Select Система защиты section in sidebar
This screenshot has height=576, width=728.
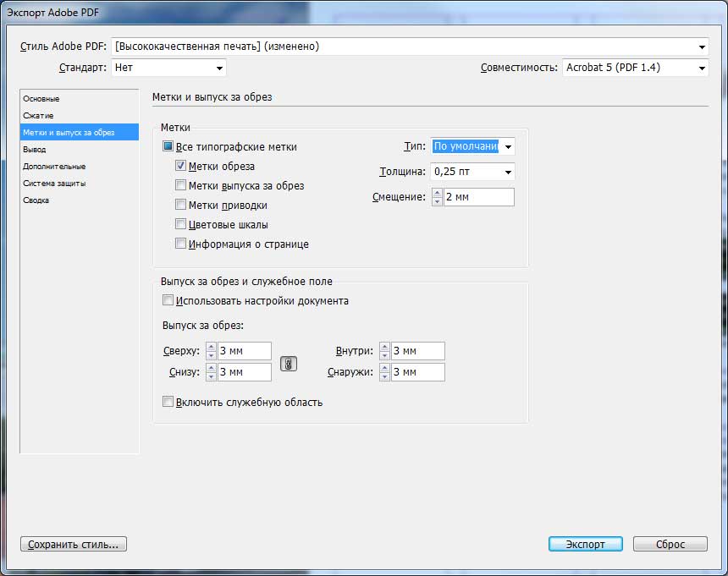[80, 184]
